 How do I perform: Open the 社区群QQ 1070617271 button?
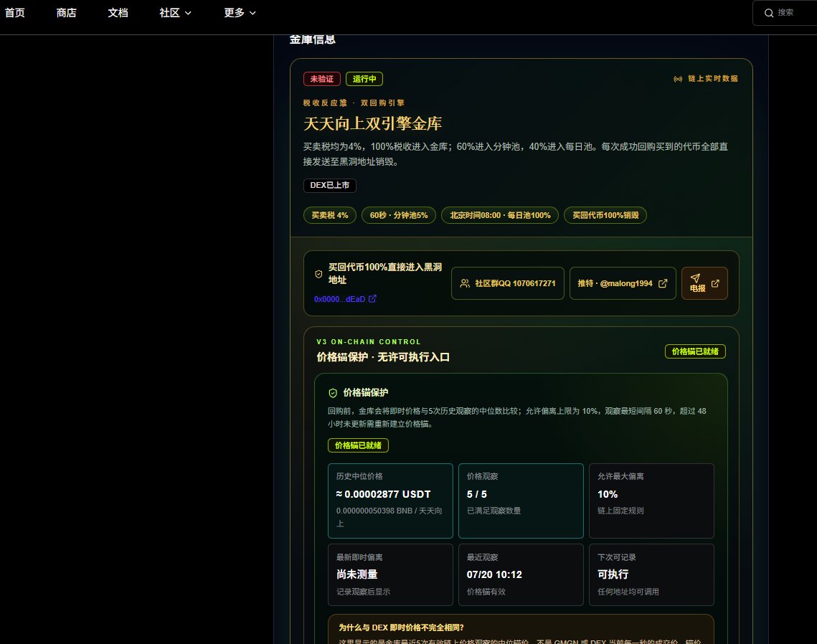click(508, 283)
